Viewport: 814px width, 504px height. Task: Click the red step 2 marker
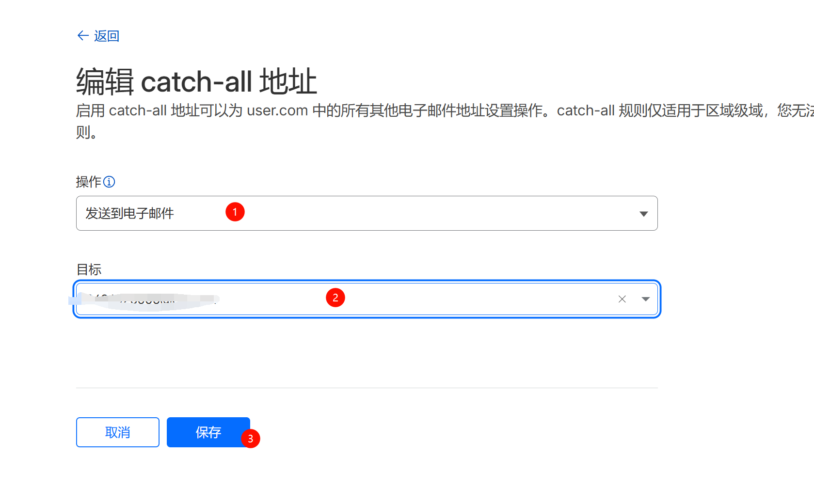[335, 298]
